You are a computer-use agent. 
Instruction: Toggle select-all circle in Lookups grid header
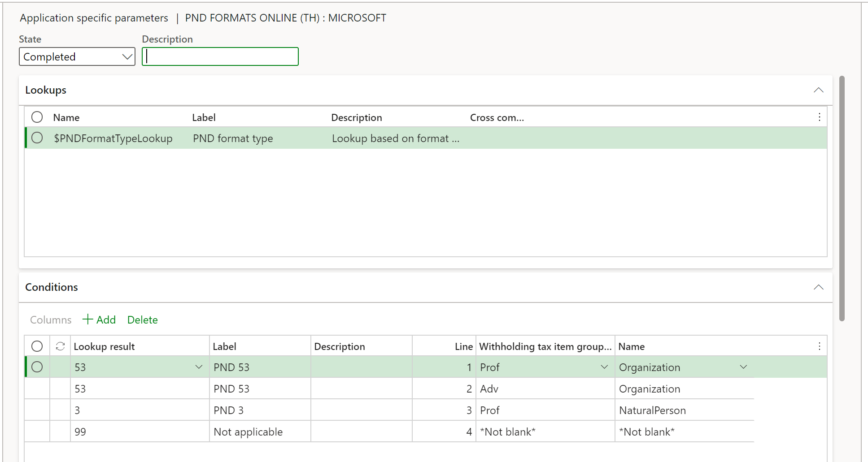pos(37,117)
